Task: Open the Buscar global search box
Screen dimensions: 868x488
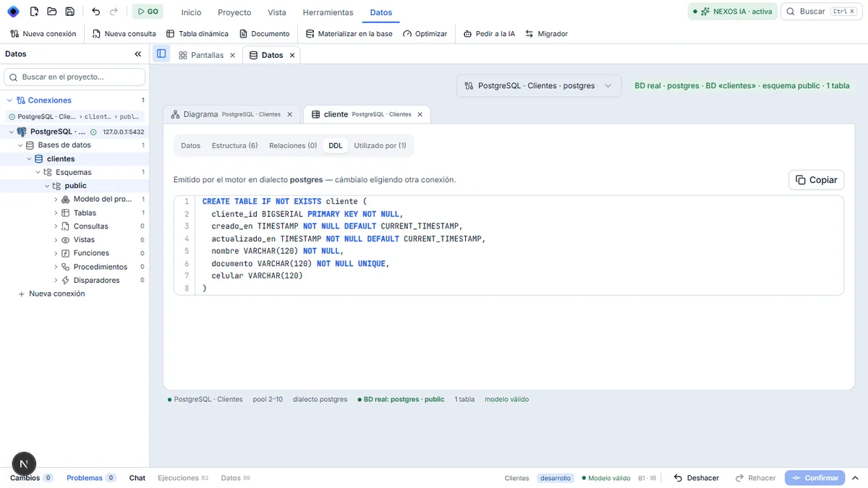Action: click(820, 12)
